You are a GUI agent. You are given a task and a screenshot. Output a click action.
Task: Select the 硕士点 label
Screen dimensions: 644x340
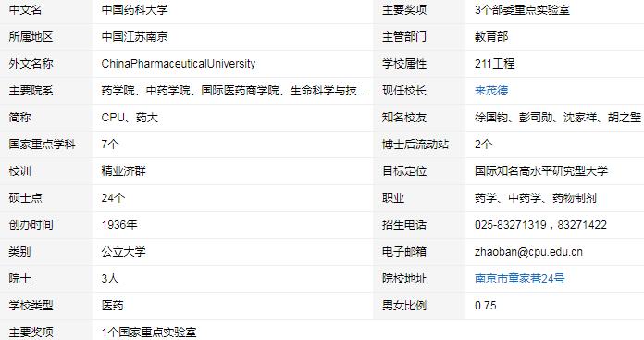(26, 197)
